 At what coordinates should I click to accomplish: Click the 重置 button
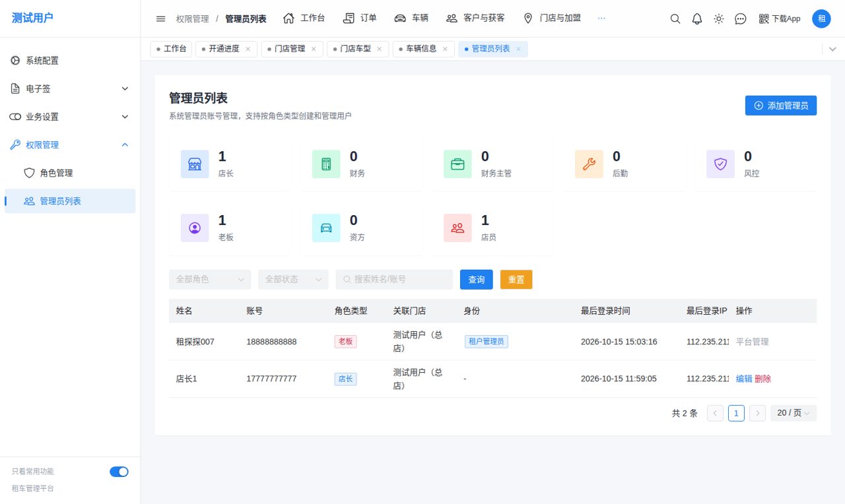[x=516, y=280]
